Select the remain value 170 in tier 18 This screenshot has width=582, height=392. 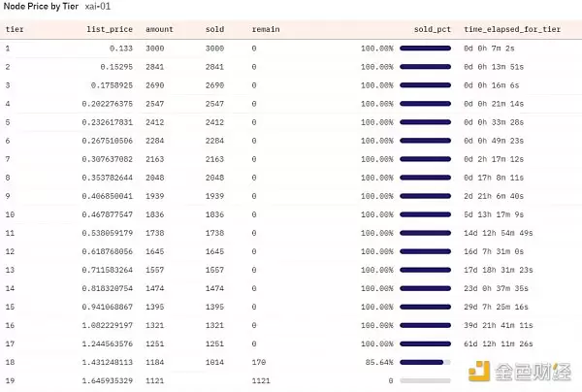tap(258, 362)
